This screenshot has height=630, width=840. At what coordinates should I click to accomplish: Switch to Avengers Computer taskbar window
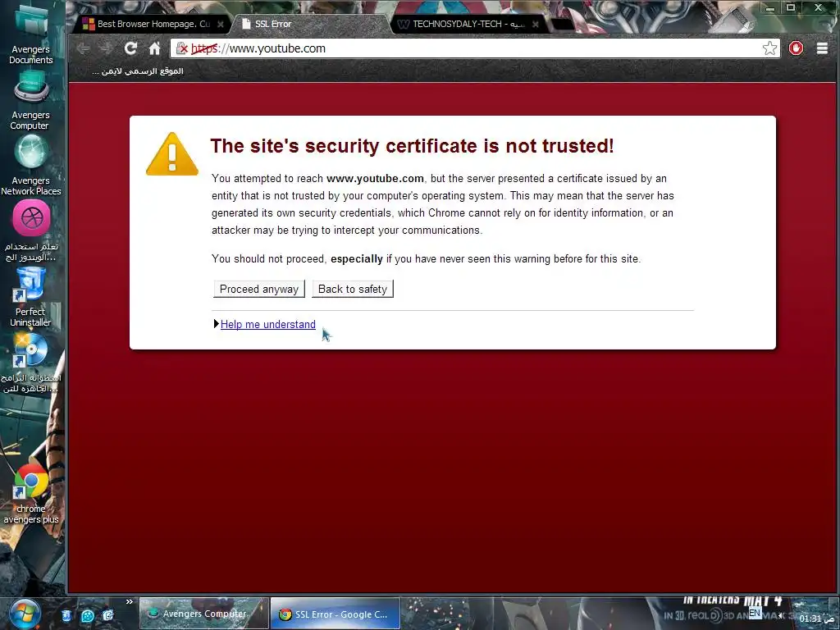pyautogui.click(x=203, y=614)
